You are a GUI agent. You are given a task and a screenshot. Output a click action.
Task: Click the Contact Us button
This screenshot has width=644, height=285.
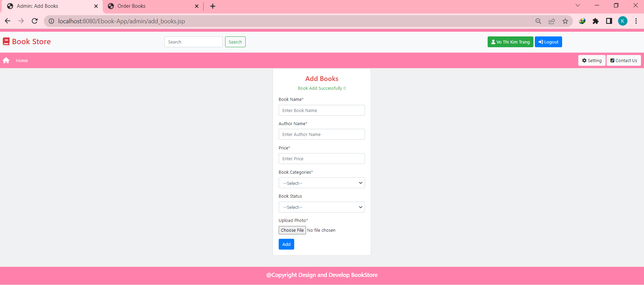623,60
